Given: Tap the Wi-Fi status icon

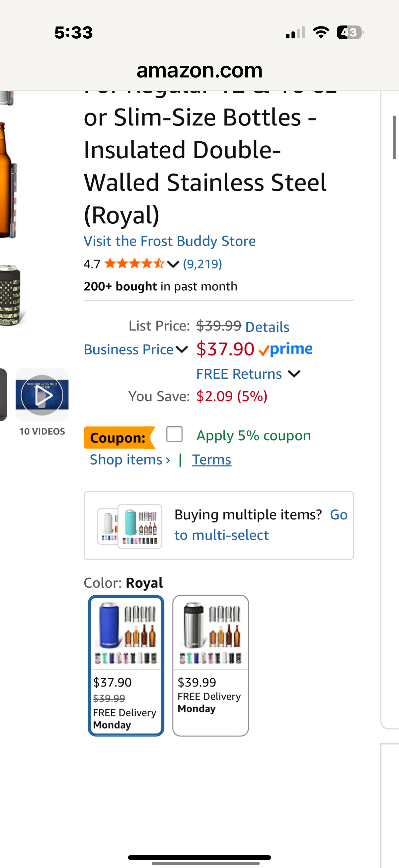Looking at the screenshot, I should click(321, 32).
